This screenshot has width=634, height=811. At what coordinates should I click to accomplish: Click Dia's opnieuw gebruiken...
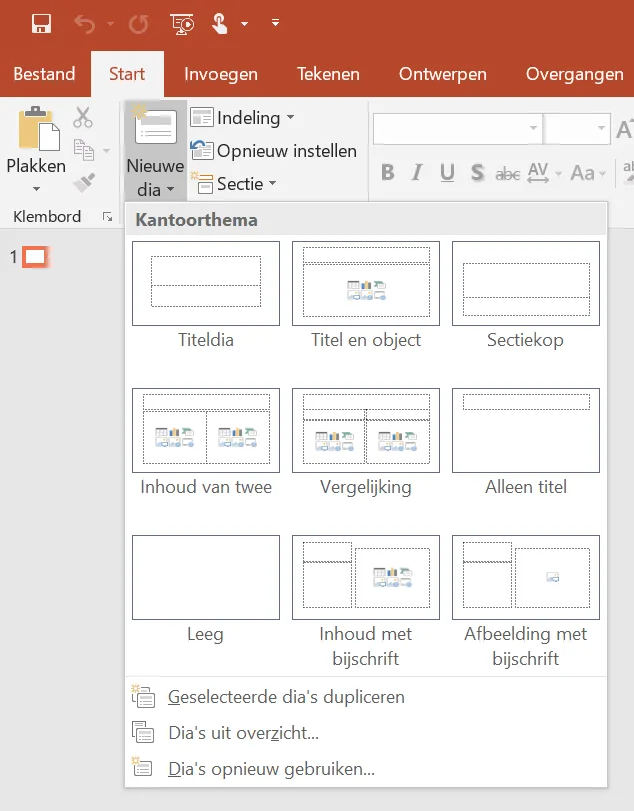(x=366, y=769)
